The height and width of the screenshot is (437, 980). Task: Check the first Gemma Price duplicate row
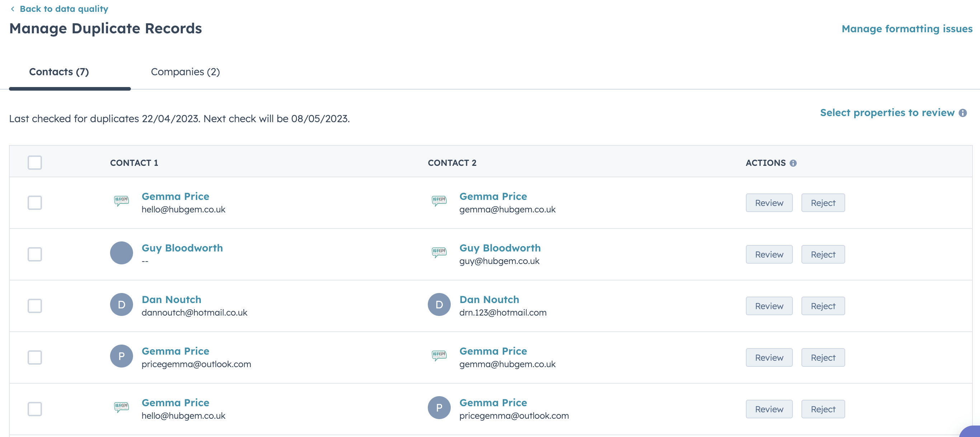[x=35, y=203]
